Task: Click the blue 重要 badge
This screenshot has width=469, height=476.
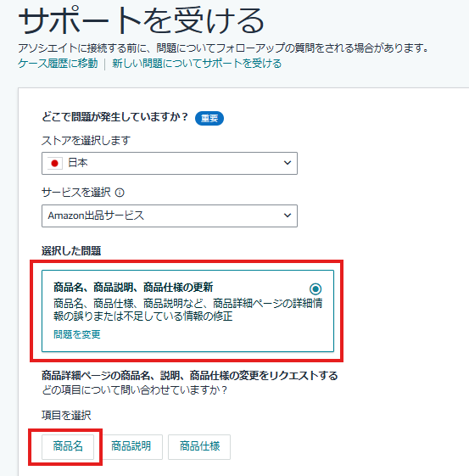Action: click(209, 118)
